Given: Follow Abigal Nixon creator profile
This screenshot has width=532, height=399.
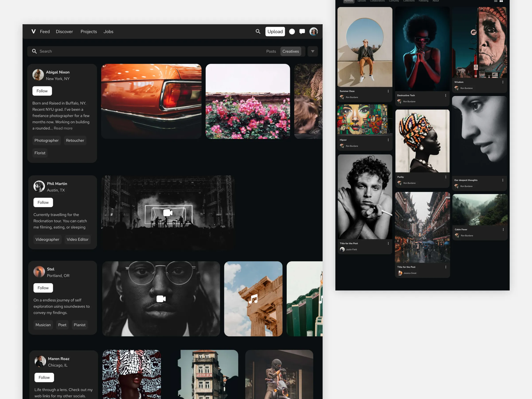Looking at the screenshot, I should click(x=42, y=90).
